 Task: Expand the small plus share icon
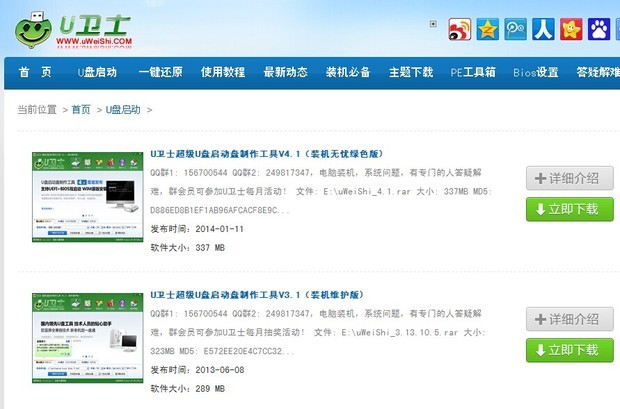[x=433, y=24]
